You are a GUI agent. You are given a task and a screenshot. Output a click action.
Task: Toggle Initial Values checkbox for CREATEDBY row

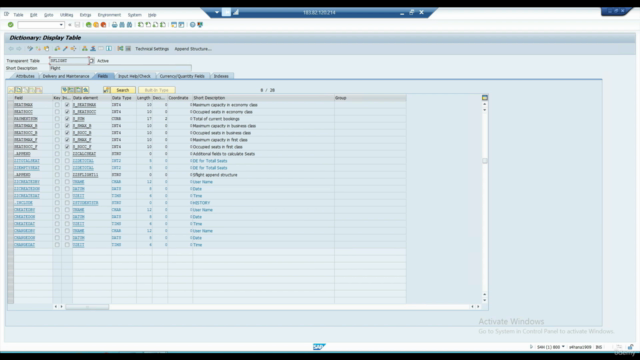pos(67,210)
